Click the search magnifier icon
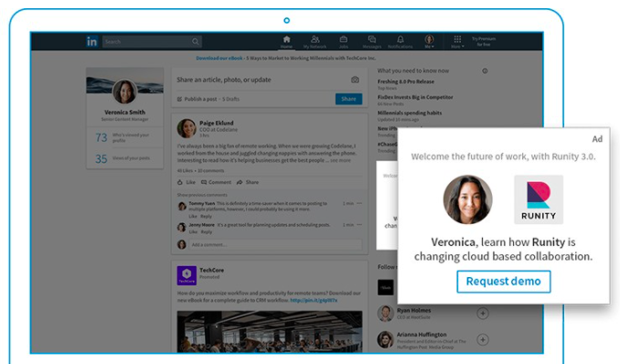 point(196,41)
